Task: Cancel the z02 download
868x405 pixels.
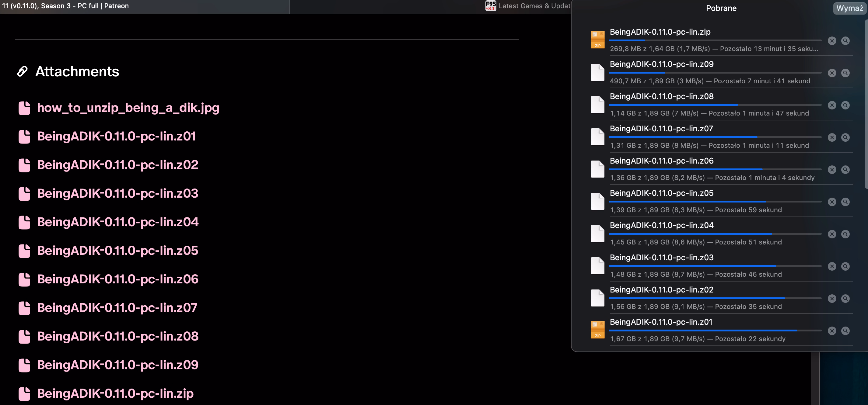Action: point(831,299)
